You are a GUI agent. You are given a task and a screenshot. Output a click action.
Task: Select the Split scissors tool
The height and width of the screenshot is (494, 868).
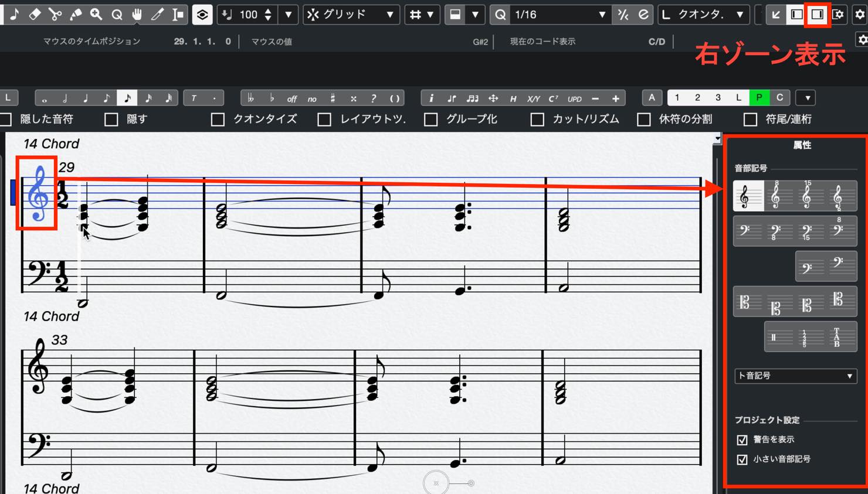tap(55, 14)
